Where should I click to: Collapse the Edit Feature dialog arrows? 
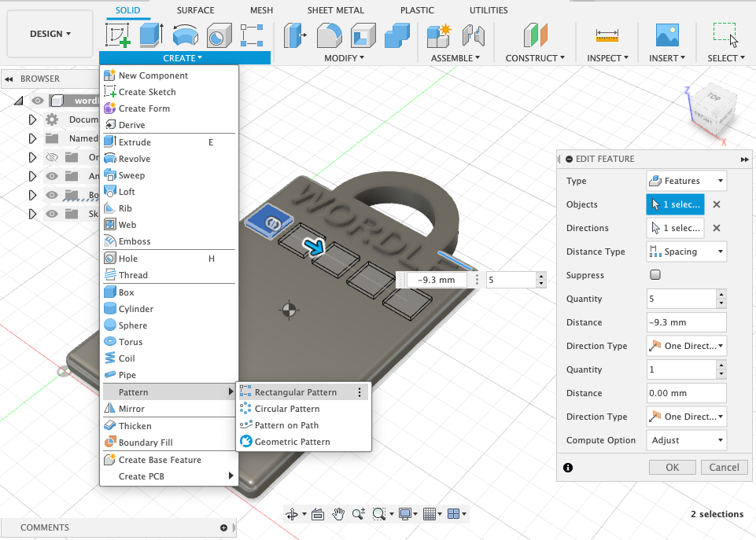click(x=744, y=160)
